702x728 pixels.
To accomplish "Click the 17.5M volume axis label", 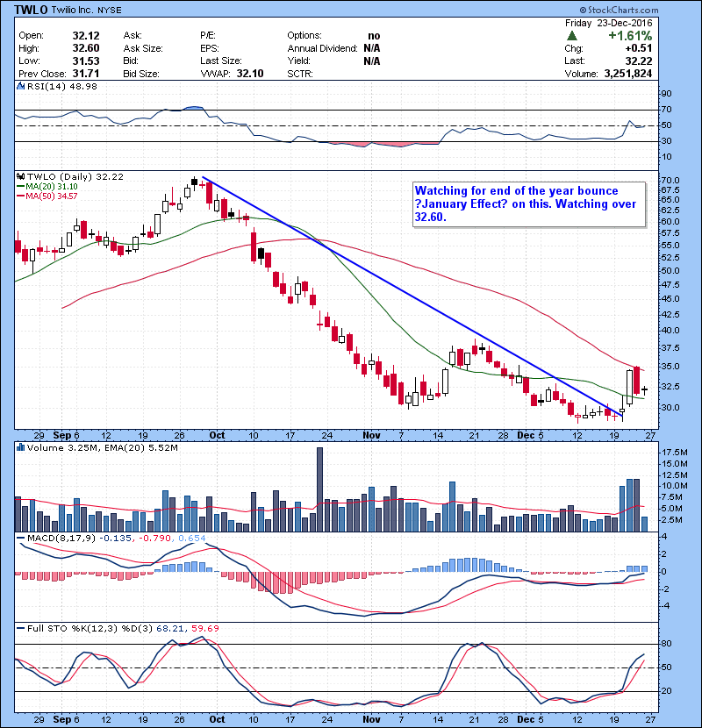I will [x=675, y=453].
